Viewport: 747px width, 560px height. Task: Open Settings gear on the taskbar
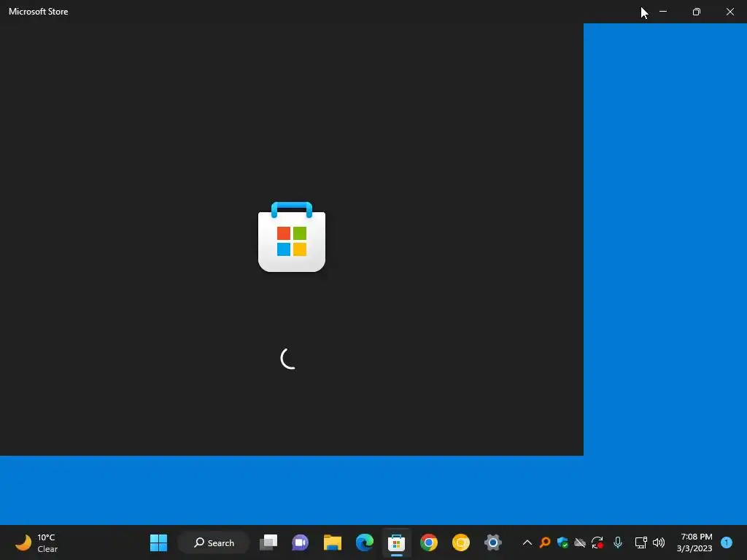[x=493, y=542]
